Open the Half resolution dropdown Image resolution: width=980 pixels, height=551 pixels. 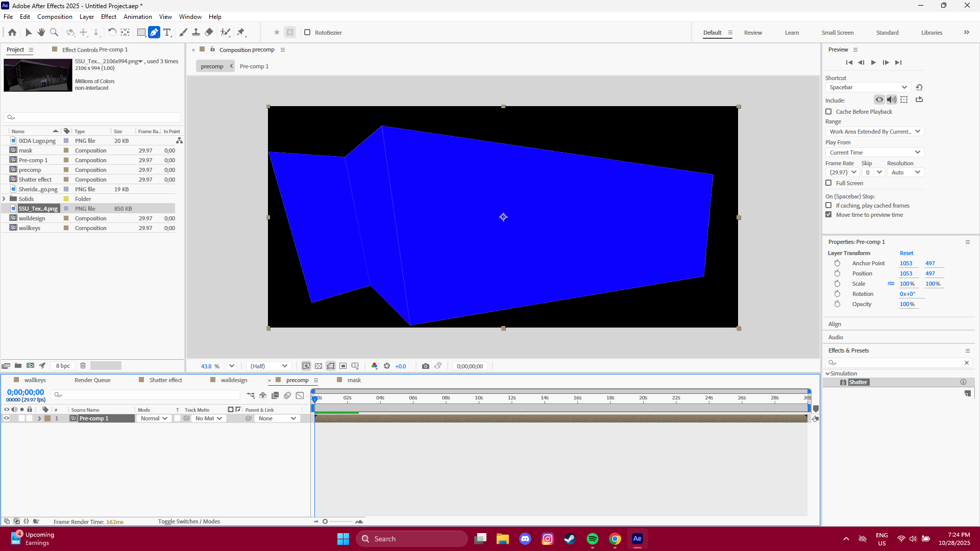pos(268,366)
